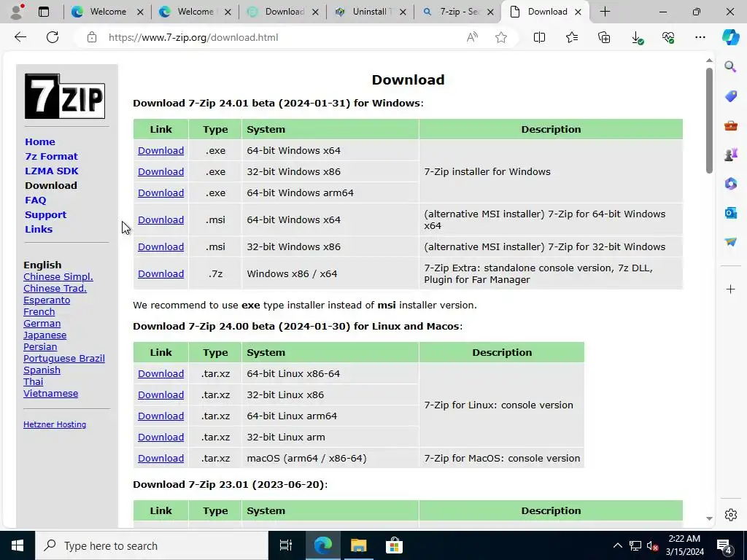
Task: Open Copilot icon in Edge
Action: [730, 37]
